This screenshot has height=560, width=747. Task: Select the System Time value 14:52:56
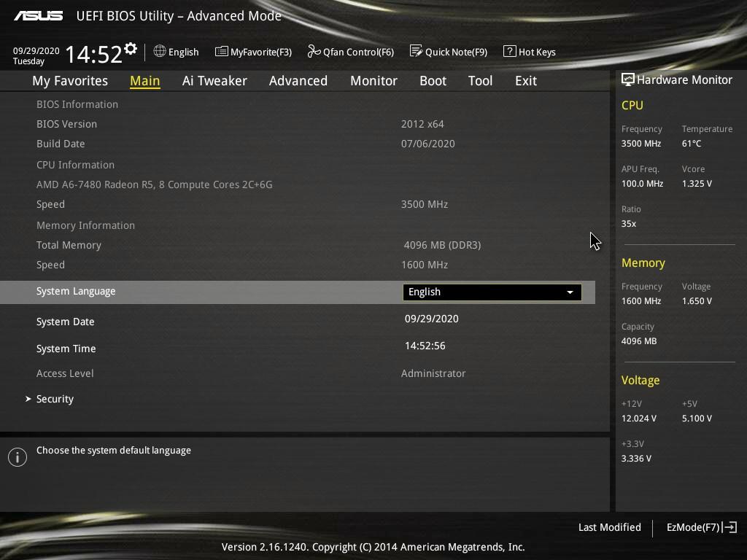[425, 346]
